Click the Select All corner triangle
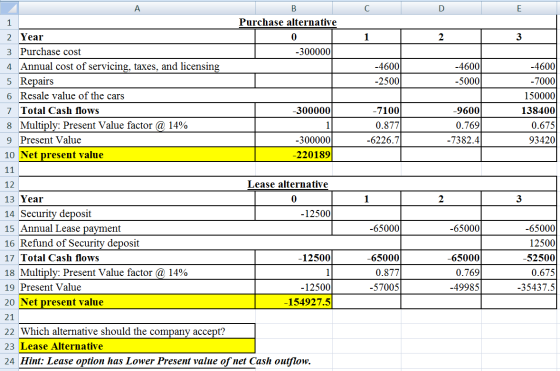The image size is (560, 371). 9,8
